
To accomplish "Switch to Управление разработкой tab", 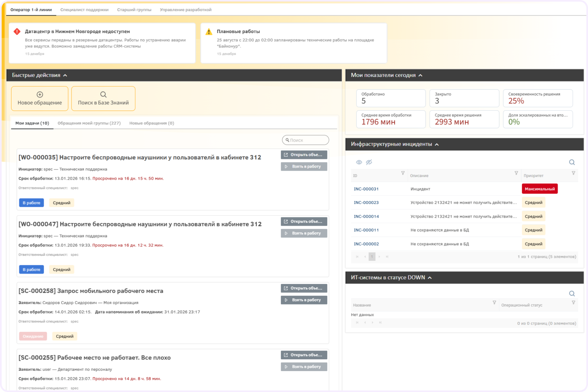I will tap(186, 10).
